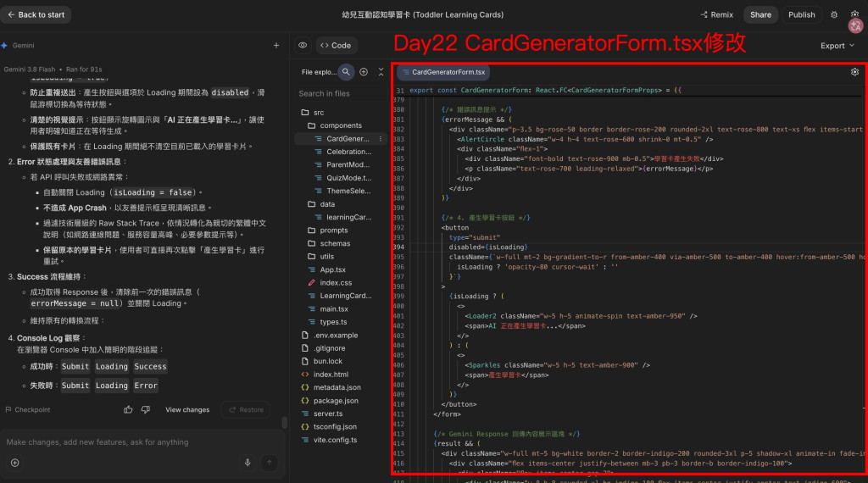Open the Remix option
This screenshot has width=868, height=483.
[x=717, y=15]
